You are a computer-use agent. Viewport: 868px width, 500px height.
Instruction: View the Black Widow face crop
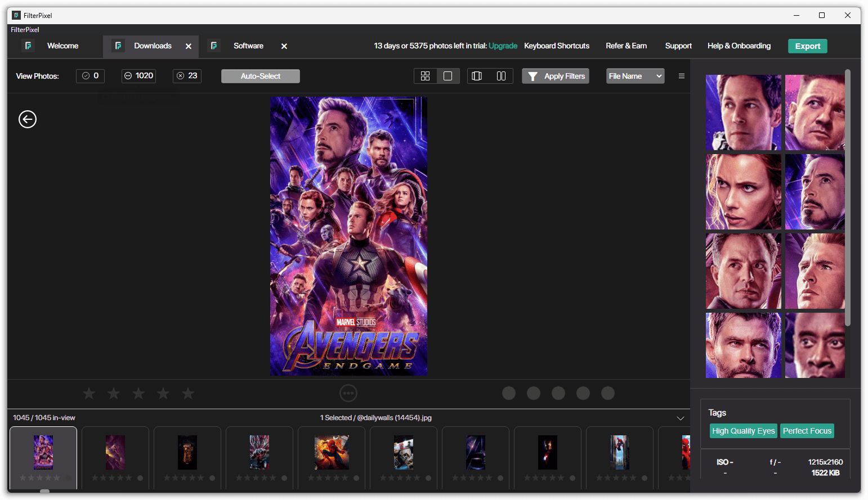(x=744, y=192)
